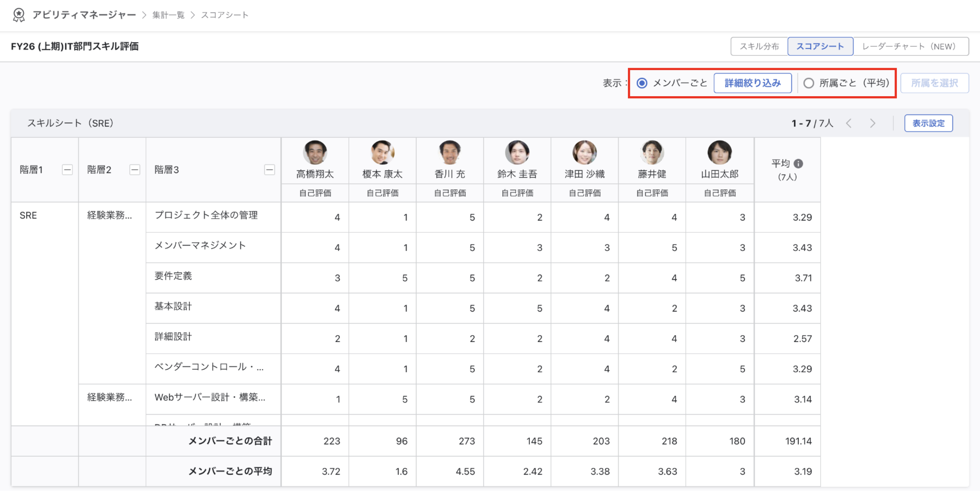Click 榎本 康太's avatar photo
Image resolution: width=980 pixels, height=499 pixels.
[x=382, y=153]
